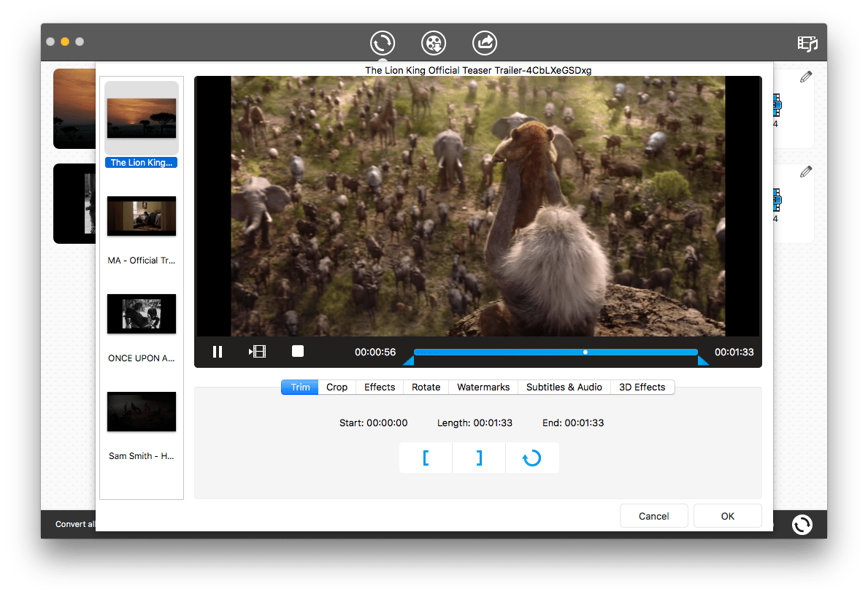Select the MA - Official Tr... video thumbnail

pyautogui.click(x=142, y=216)
